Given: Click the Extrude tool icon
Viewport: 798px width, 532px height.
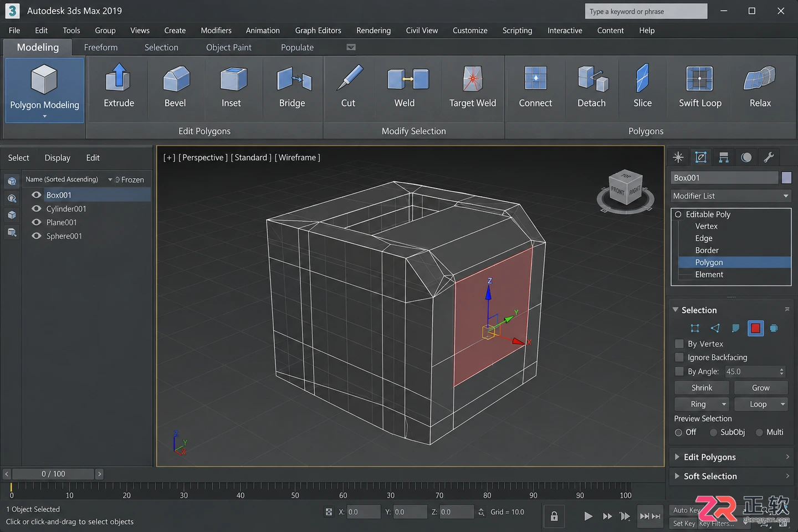Looking at the screenshot, I should click(118, 78).
